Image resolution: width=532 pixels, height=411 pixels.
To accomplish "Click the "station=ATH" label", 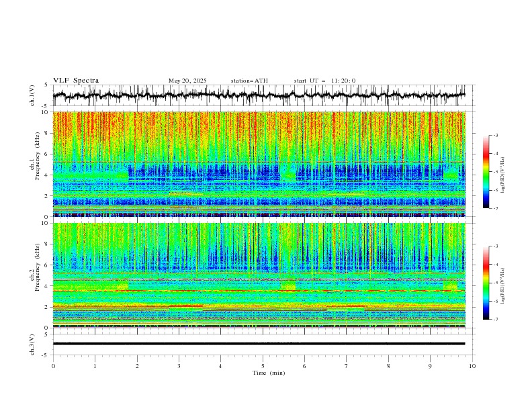I will [249, 81].
